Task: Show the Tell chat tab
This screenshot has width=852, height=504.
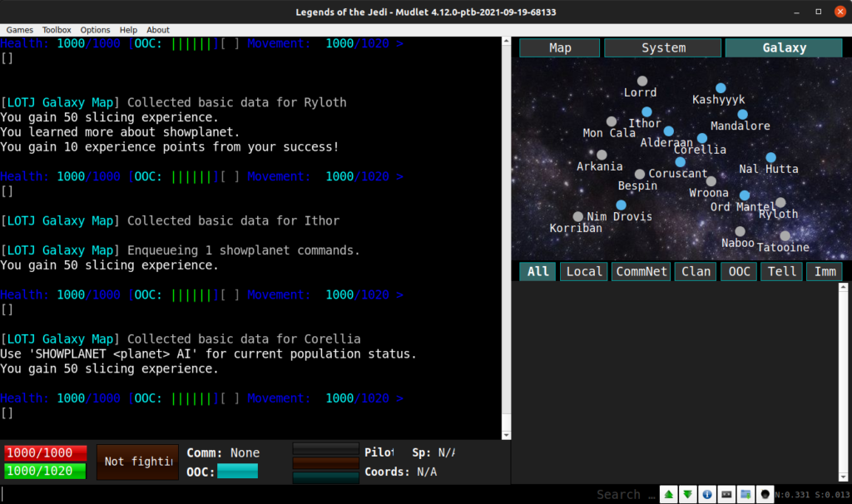Action: [781, 272]
